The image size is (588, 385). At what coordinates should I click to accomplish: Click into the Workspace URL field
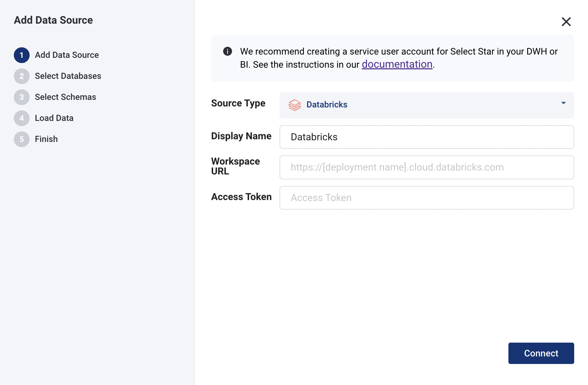[x=427, y=168]
